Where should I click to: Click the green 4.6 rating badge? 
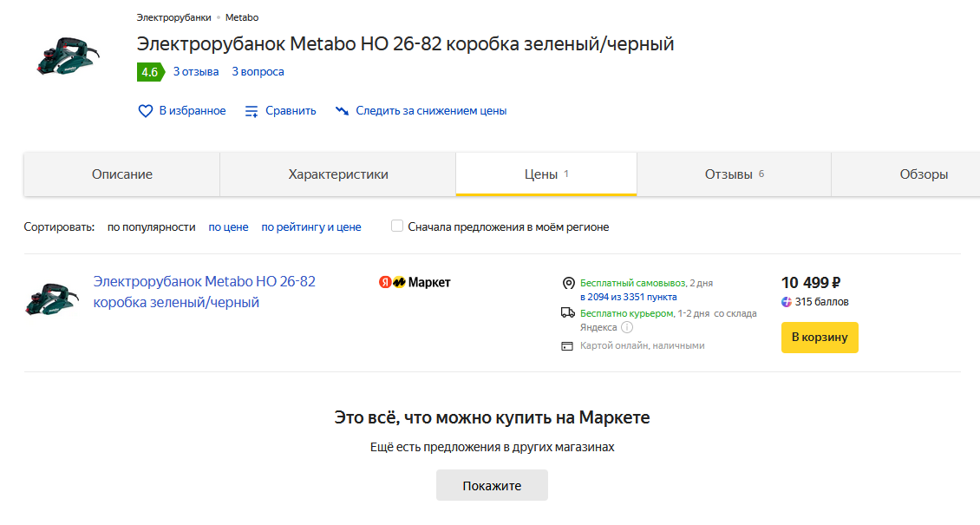pos(150,72)
